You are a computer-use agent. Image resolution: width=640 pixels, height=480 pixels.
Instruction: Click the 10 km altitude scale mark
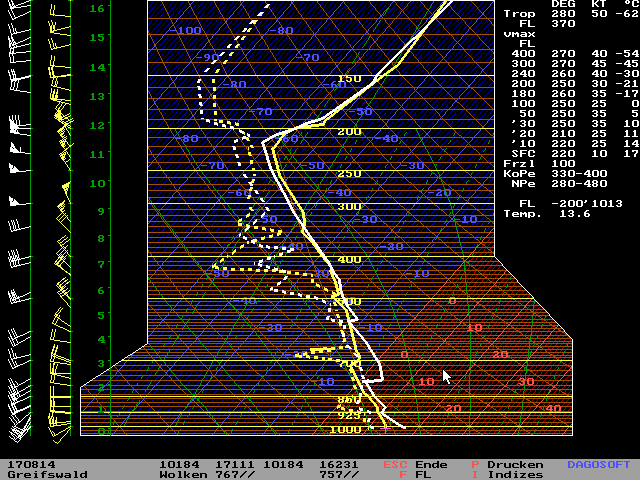(x=98, y=183)
